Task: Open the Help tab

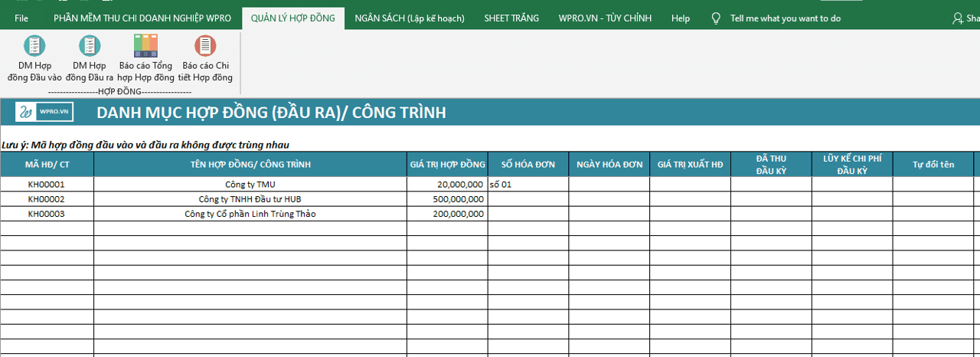Action: point(681,18)
